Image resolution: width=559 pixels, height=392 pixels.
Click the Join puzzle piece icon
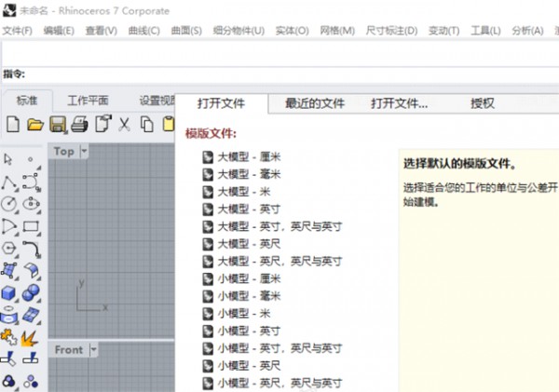point(9,337)
